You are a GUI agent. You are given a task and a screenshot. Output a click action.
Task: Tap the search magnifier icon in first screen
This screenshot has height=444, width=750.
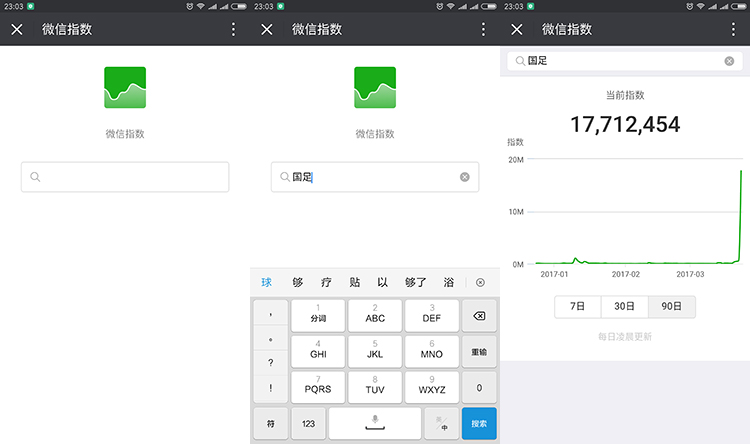point(35,177)
